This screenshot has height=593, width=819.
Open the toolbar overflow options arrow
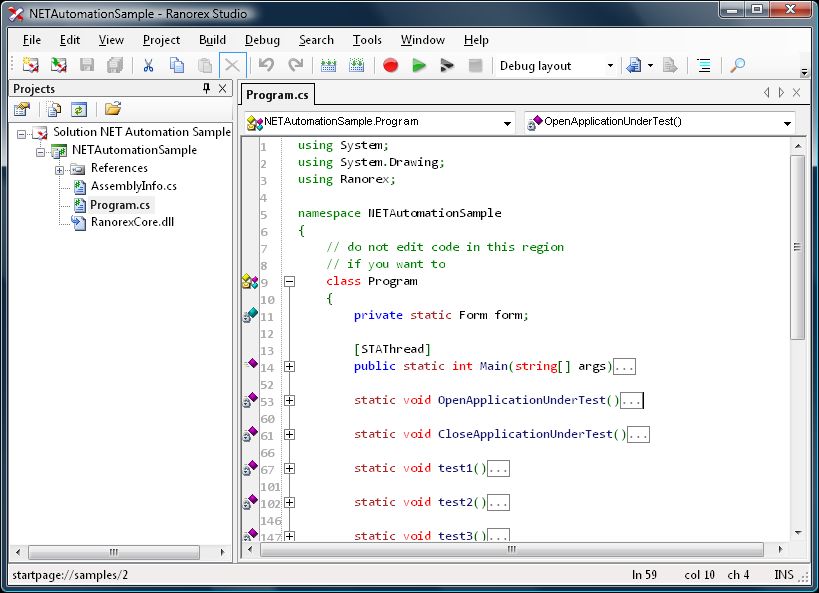(804, 72)
